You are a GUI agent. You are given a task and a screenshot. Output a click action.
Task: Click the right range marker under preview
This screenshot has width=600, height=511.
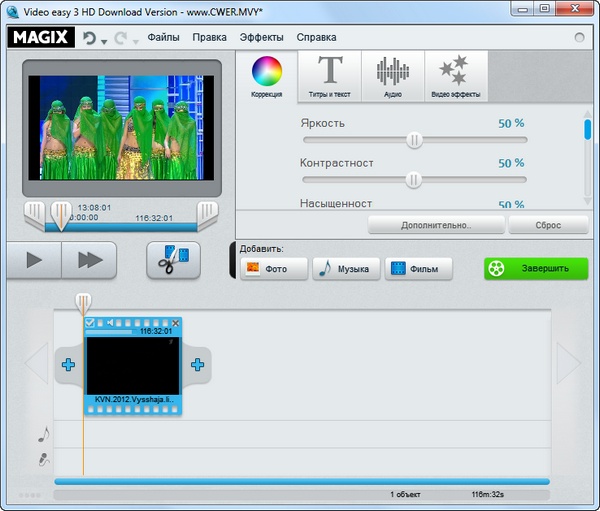click(x=207, y=215)
